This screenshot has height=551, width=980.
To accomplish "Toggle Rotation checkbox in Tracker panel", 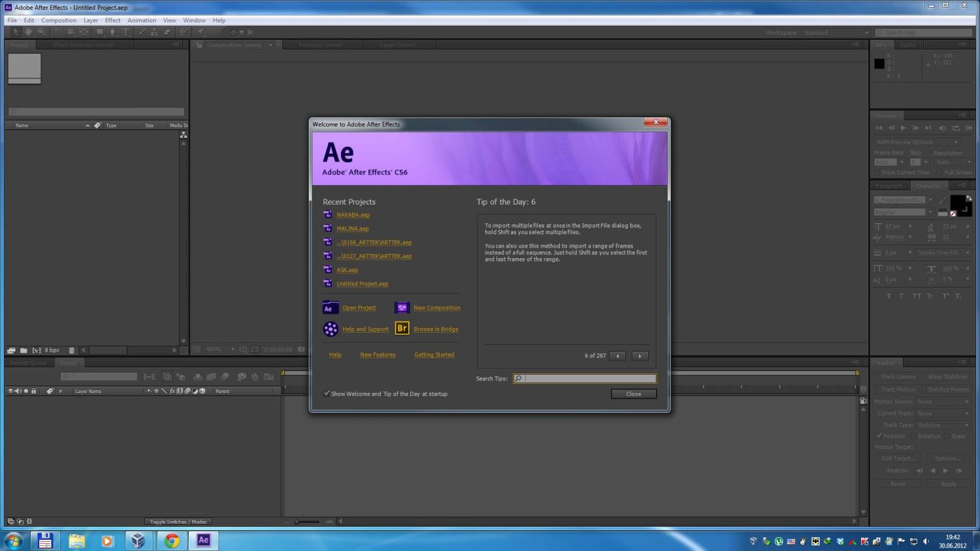I will tap(913, 436).
